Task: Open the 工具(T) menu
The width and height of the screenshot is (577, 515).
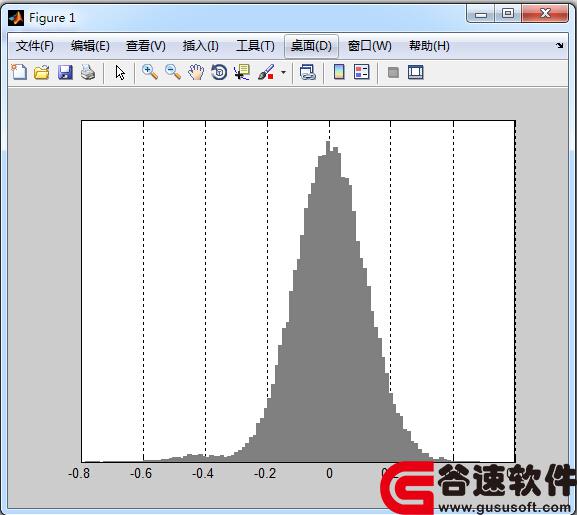Action: 255,46
